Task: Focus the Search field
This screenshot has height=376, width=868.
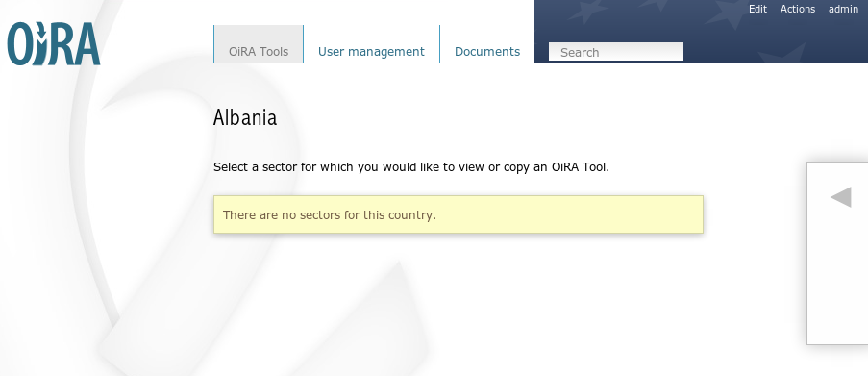Action: (x=615, y=52)
